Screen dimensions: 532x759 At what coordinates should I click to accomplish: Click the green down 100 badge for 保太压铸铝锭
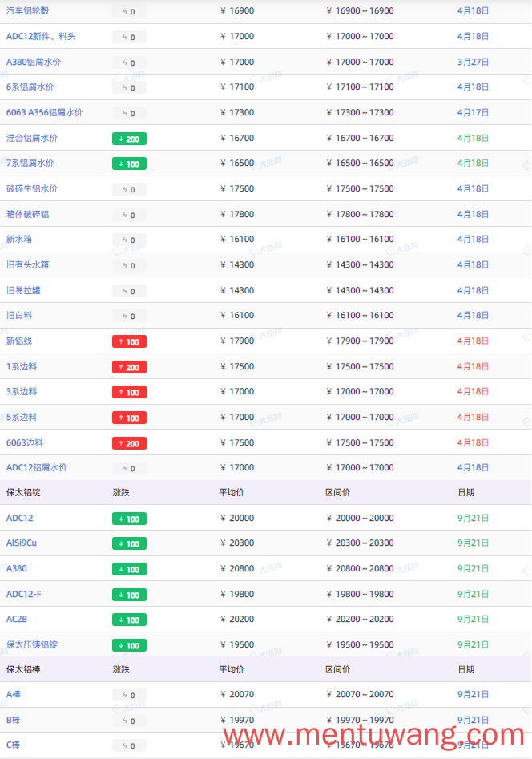tap(129, 645)
